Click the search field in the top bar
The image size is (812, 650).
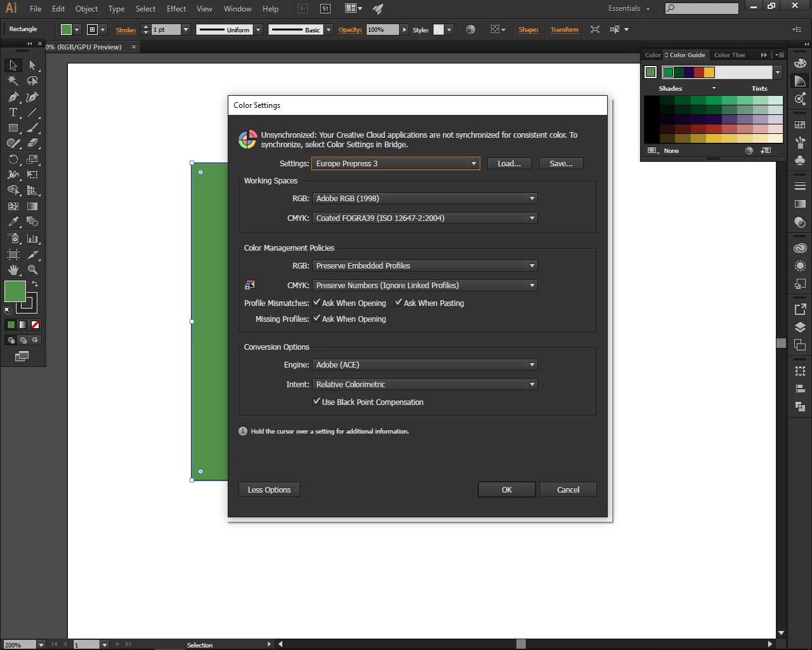pyautogui.click(x=702, y=8)
